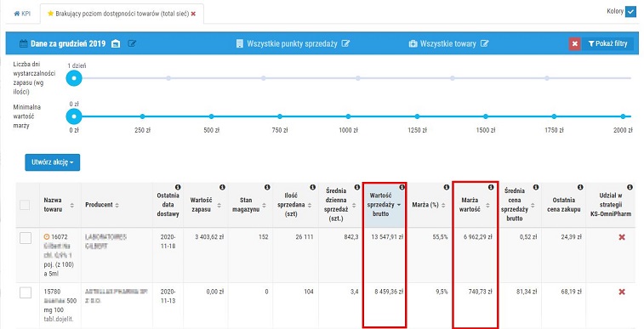This screenshot has height=329, width=644.
Task: Click quantity sold 26 111
Action: [305, 237]
